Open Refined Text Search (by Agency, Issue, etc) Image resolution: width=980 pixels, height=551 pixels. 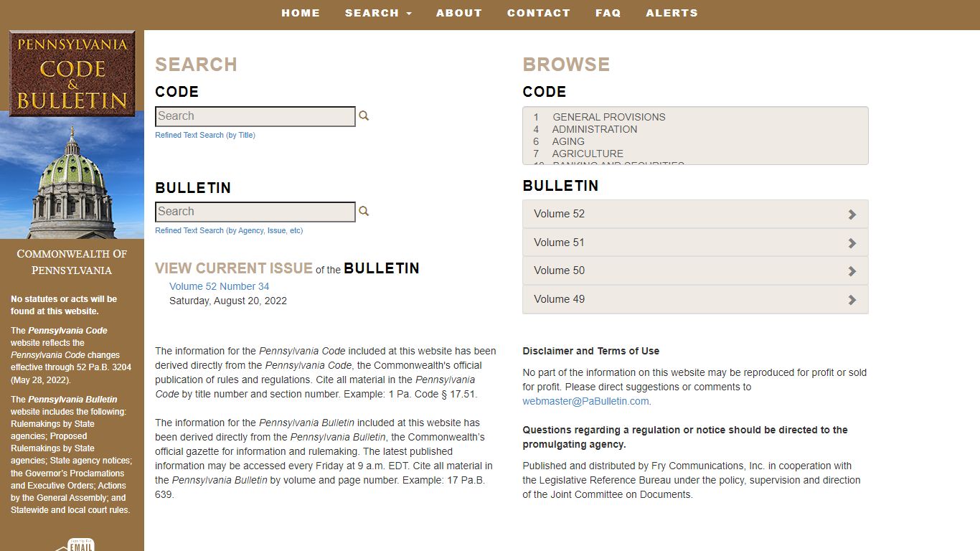coord(229,230)
